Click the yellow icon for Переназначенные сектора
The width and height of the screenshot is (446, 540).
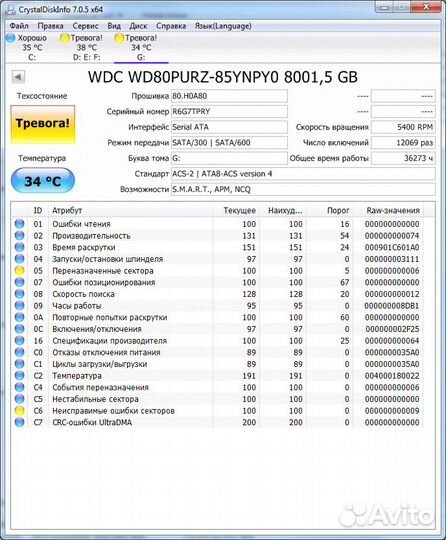tap(20, 271)
